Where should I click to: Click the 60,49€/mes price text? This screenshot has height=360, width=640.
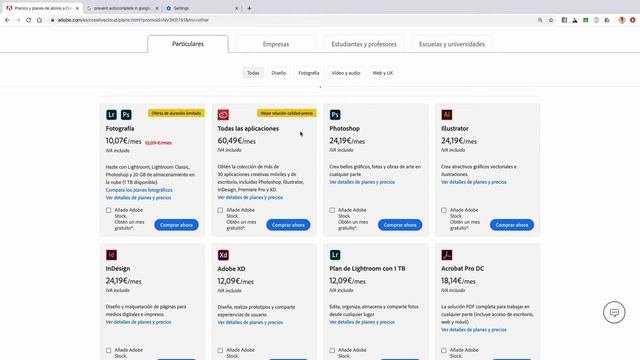point(237,141)
